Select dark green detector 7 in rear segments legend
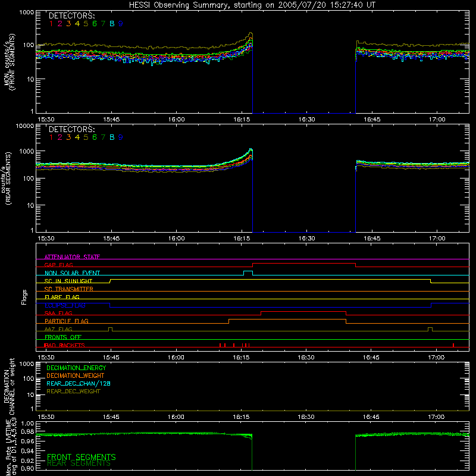476x476 pixels. [103, 137]
